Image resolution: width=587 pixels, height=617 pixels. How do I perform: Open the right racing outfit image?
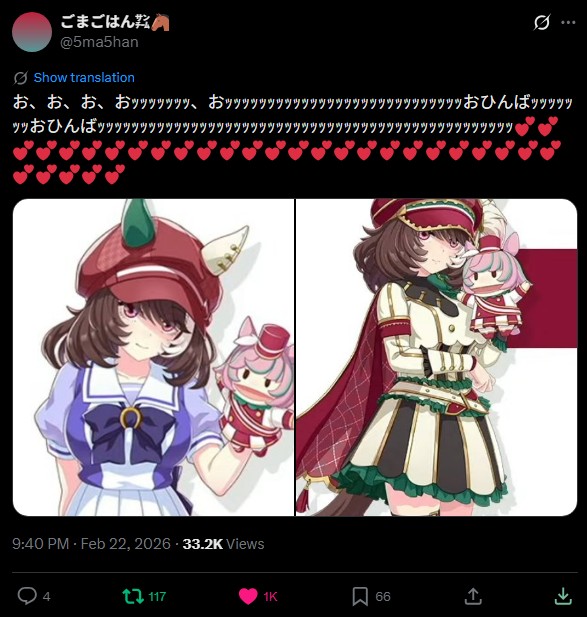[x=436, y=357]
